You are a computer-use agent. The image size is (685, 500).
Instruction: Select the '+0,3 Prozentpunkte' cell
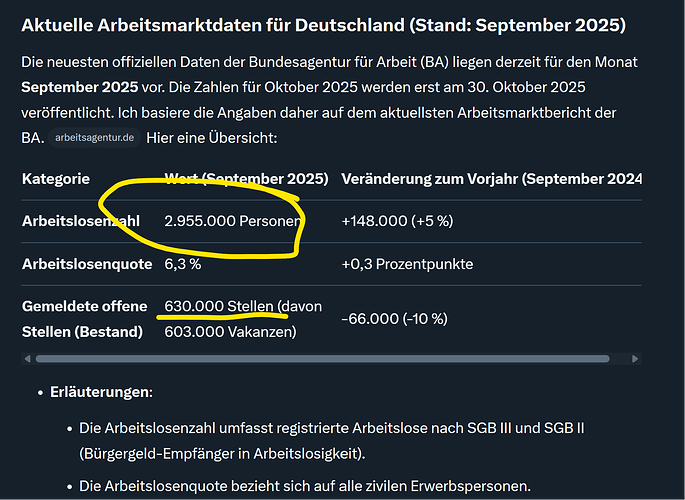pyautogui.click(x=407, y=264)
